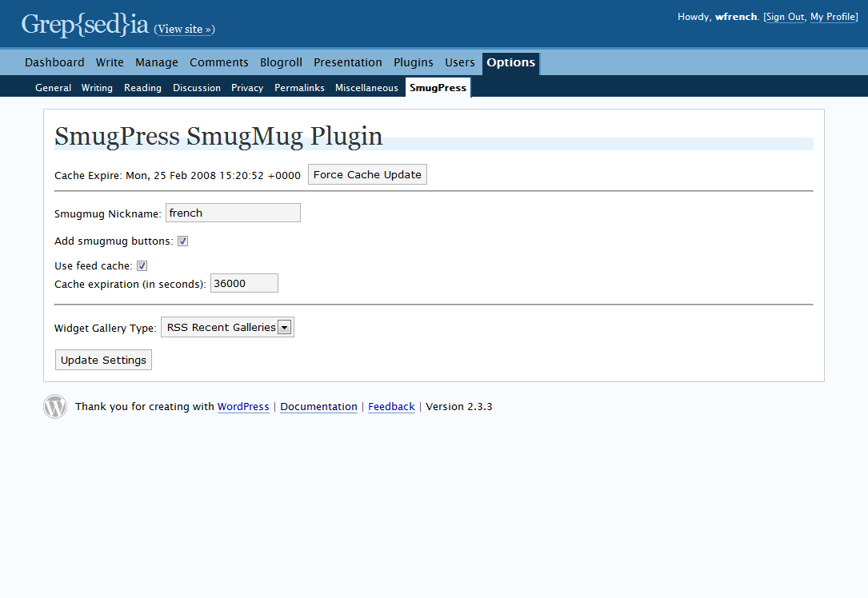Image resolution: width=868 pixels, height=598 pixels.
Task: Click the Sign Out link
Action: point(785,17)
